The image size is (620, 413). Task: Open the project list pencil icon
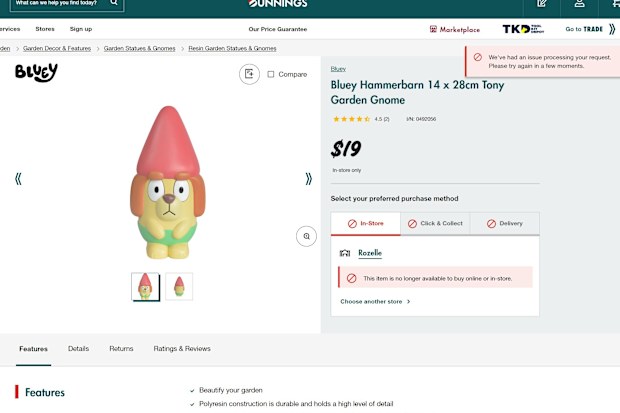pos(542,4)
